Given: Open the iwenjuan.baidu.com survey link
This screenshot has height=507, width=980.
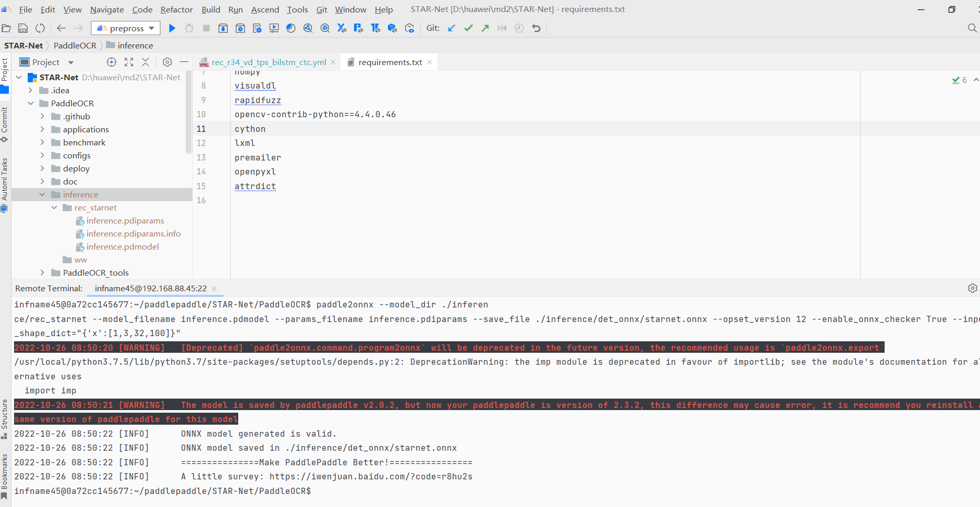Looking at the screenshot, I should [371, 477].
